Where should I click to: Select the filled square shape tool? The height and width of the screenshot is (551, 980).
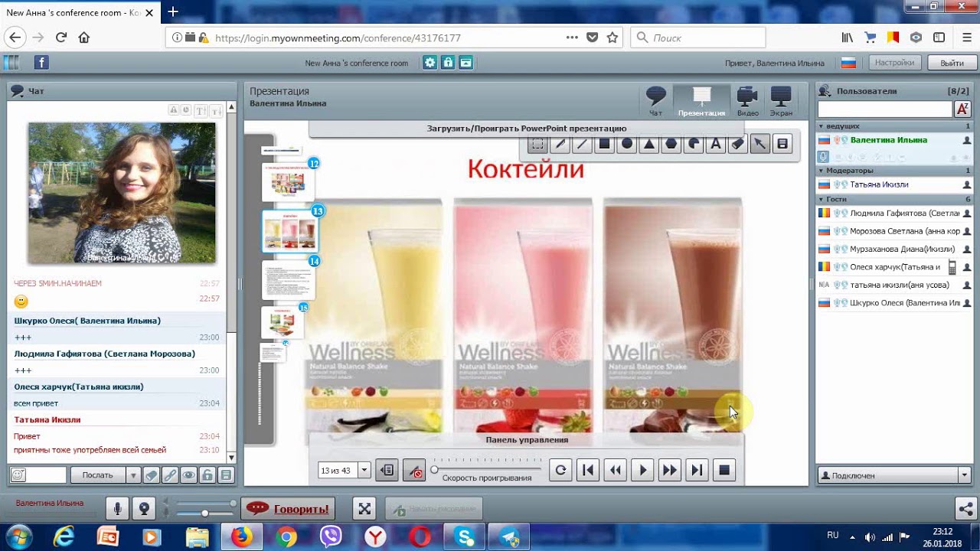pos(604,144)
